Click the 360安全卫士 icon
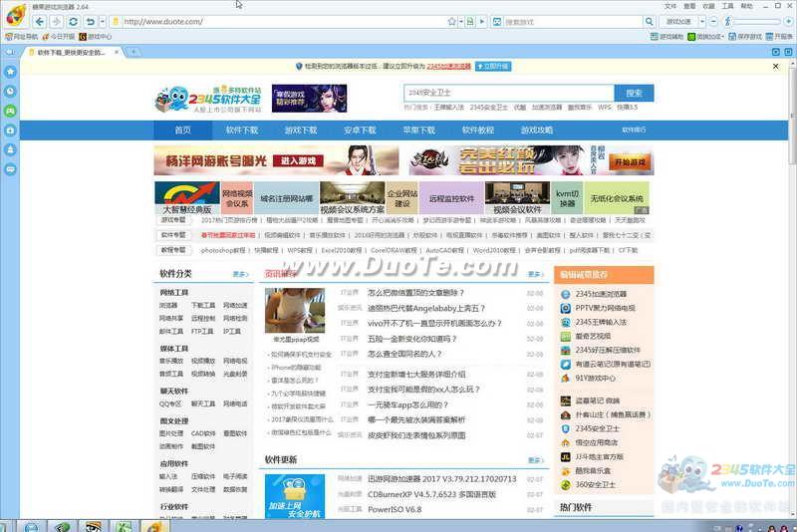Viewport: 797px width, 532px height. [x=565, y=485]
